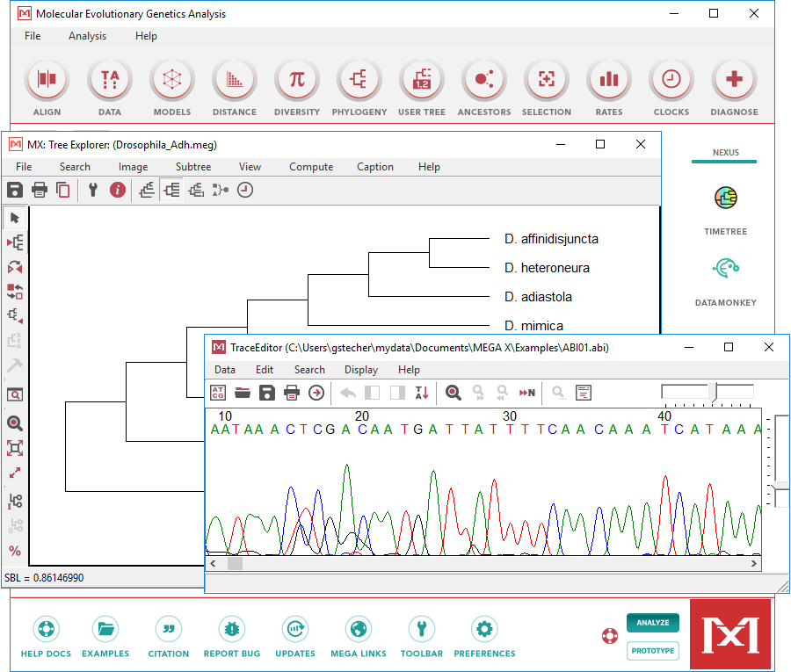Click reverse complement sort icon in TraceEditor
The image size is (791, 672).
coord(422,393)
